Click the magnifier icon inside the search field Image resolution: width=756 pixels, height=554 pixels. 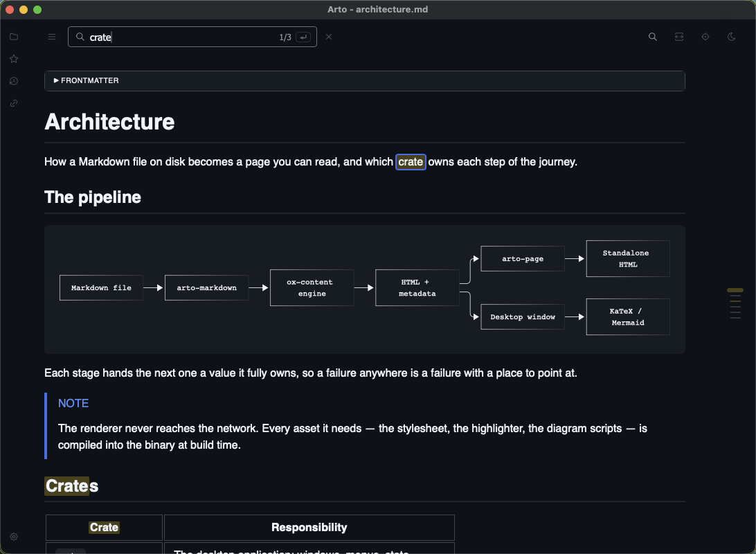pyautogui.click(x=80, y=37)
